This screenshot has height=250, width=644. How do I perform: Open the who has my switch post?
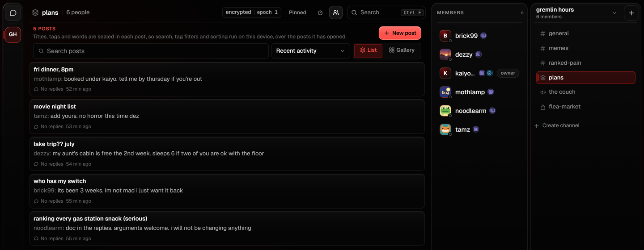pyautogui.click(x=227, y=191)
